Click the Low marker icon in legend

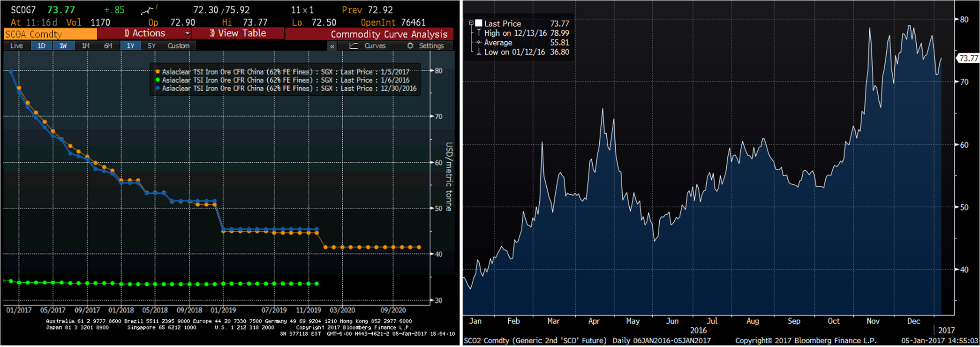click(x=478, y=52)
